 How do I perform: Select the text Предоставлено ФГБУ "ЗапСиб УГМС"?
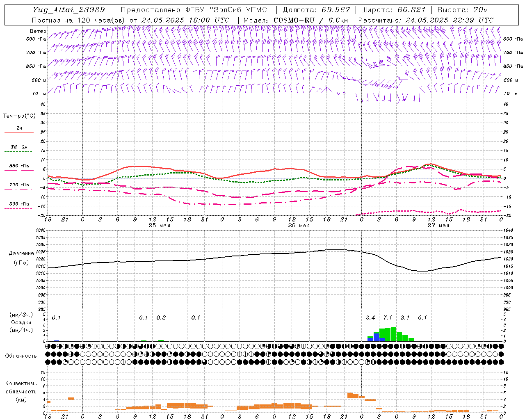coord(196,10)
